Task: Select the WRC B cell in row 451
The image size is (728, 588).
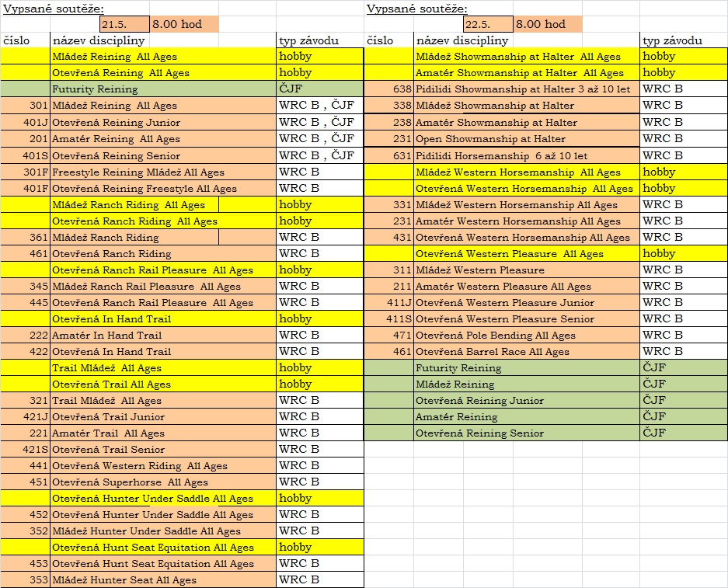Action: point(320,482)
